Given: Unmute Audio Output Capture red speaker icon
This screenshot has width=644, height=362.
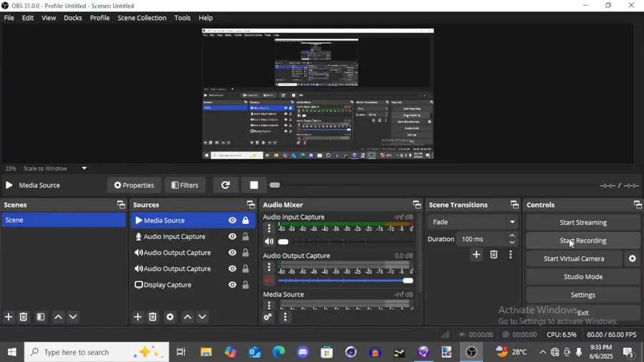Looking at the screenshot, I should click(269, 280).
